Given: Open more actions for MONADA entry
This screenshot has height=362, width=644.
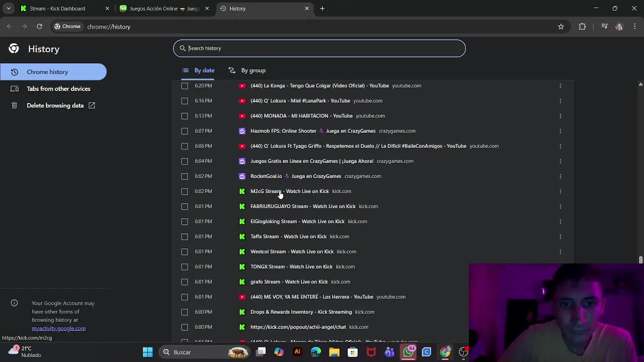Looking at the screenshot, I should point(560,116).
